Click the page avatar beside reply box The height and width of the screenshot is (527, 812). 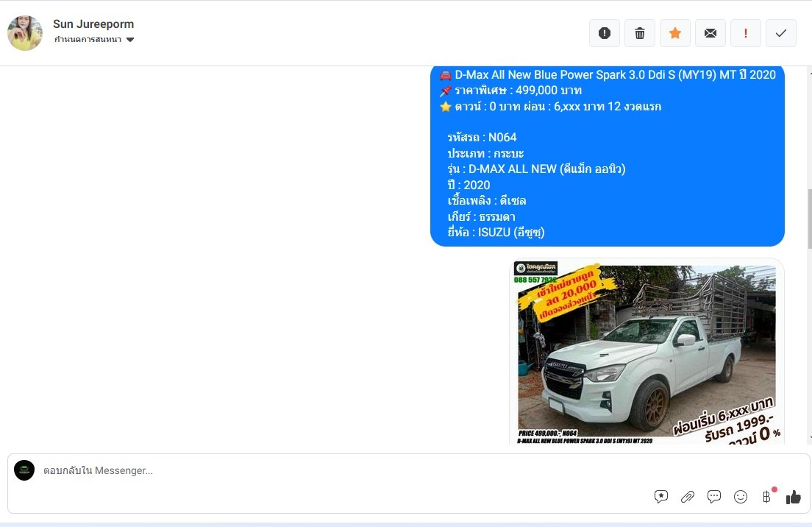click(x=24, y=470)
